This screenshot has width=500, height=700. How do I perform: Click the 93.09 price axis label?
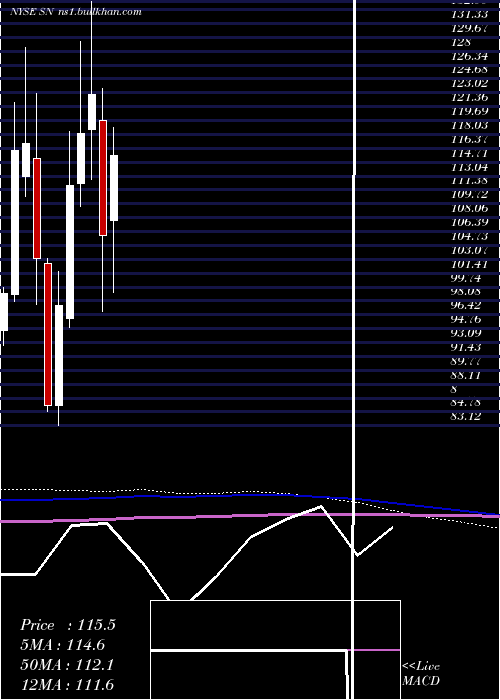pyautogui.click(x=467, y=333)
